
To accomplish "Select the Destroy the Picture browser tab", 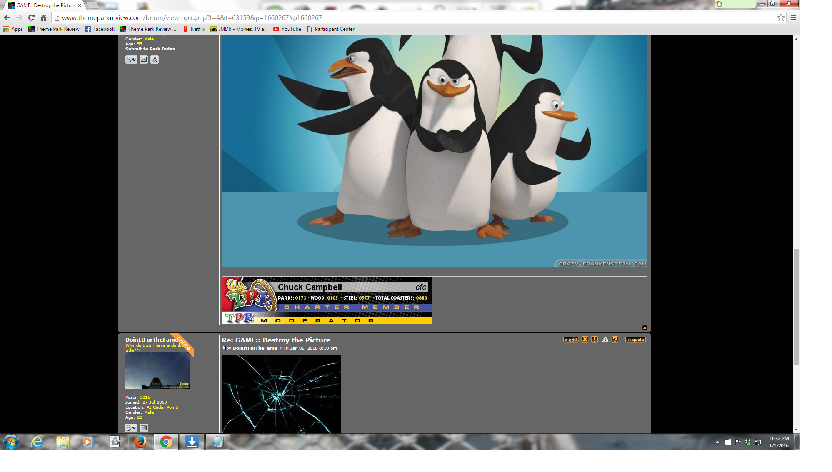I will (42, 5).
